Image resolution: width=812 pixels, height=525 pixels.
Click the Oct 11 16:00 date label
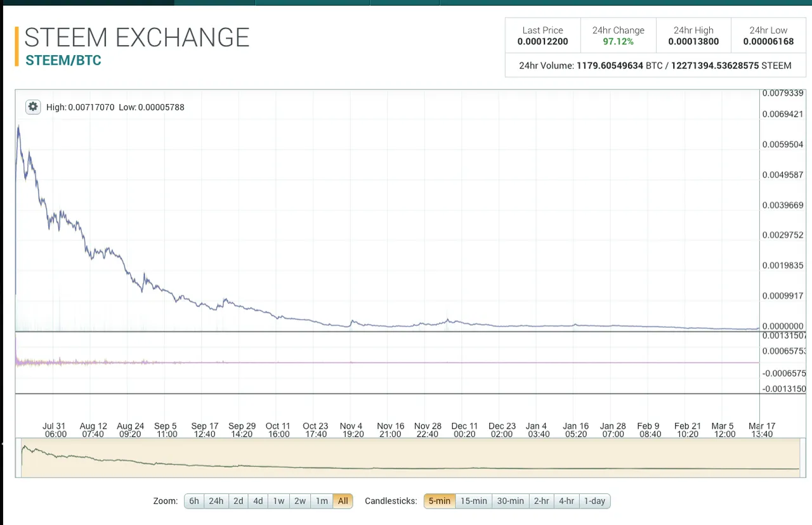coord(278,430)
